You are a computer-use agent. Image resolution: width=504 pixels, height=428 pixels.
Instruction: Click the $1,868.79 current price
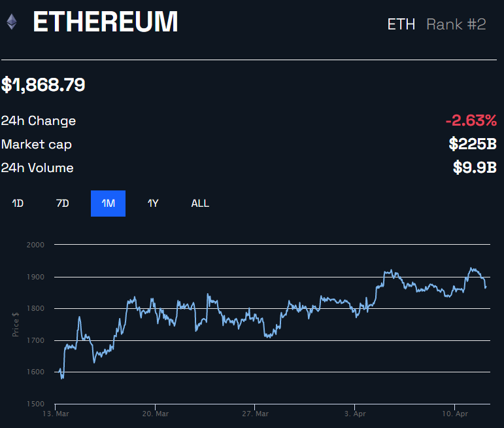coord(43,84)
